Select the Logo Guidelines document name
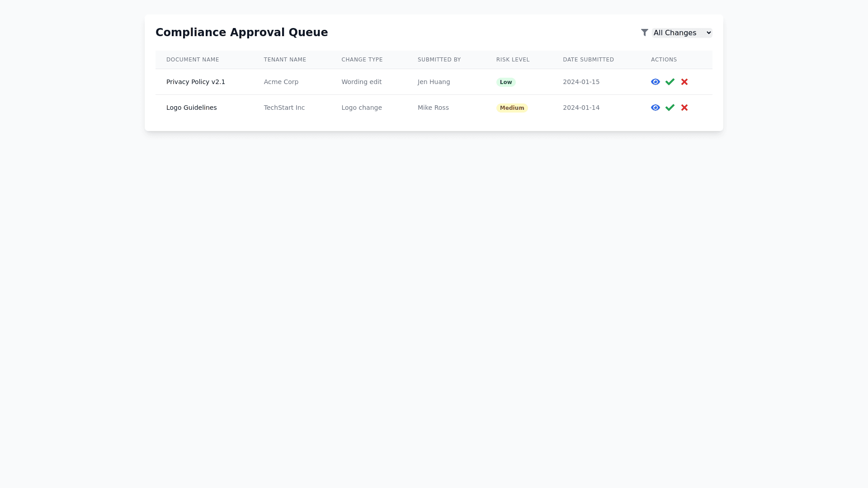The width and height of the screenshot is (868, 488). tap(192, 108)
